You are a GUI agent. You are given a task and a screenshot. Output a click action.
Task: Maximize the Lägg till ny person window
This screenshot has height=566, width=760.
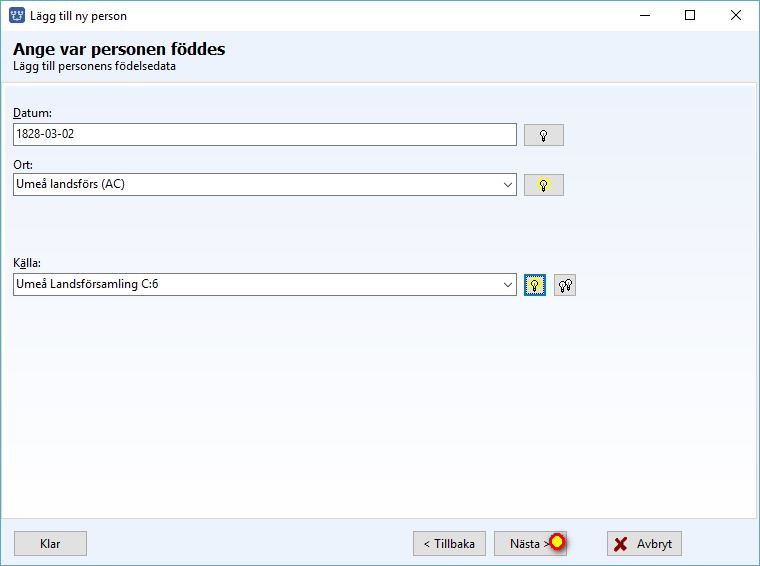(690, 16)
